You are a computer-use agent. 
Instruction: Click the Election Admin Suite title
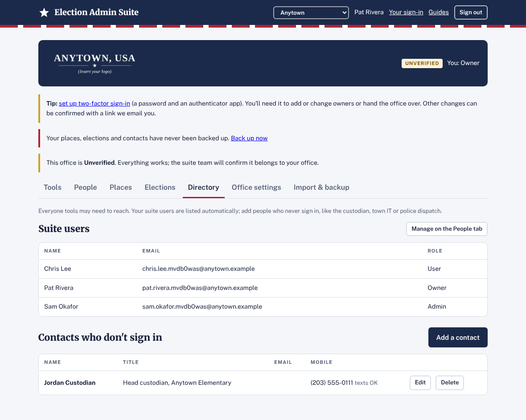click(x=96, y=12)
